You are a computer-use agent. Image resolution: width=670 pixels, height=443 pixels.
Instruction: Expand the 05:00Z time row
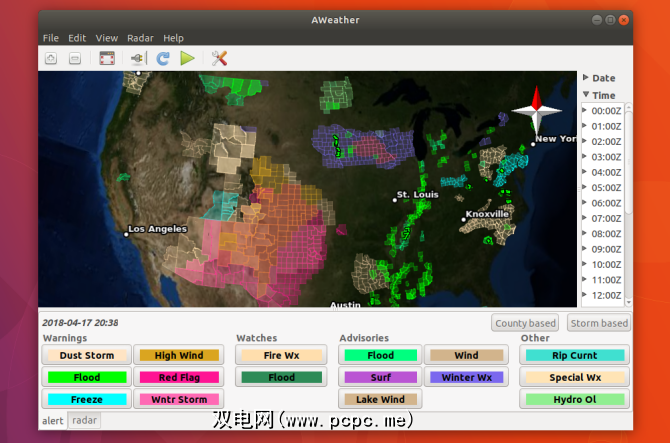pos(584,187)
